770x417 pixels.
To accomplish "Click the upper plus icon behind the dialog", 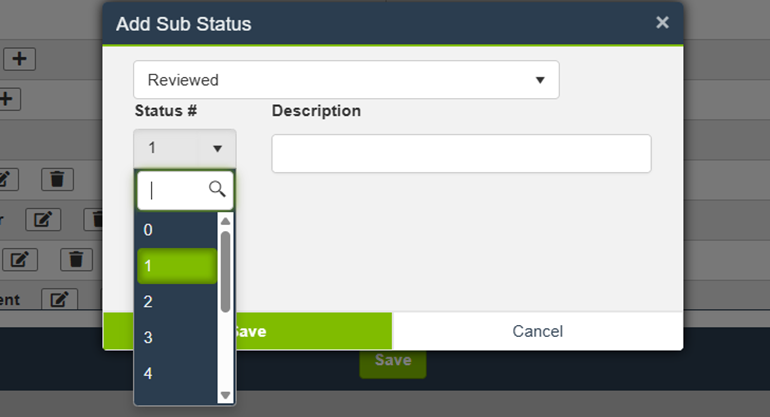I will 19,59.
